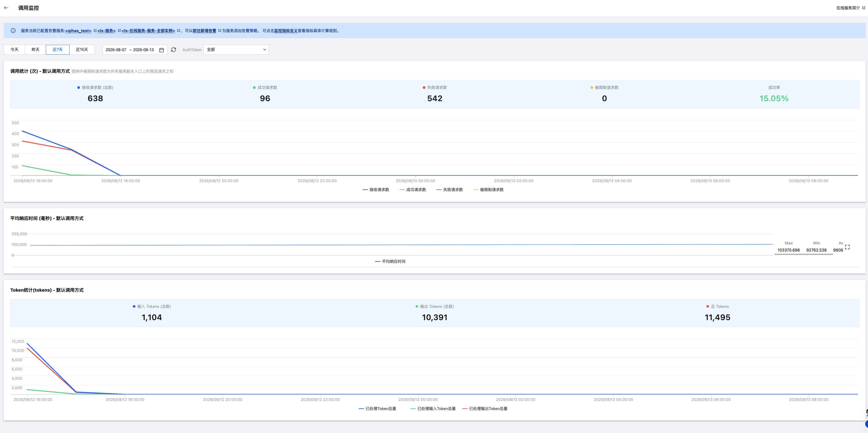Open the AuthToken 全部 dropdown

[236, 49]
